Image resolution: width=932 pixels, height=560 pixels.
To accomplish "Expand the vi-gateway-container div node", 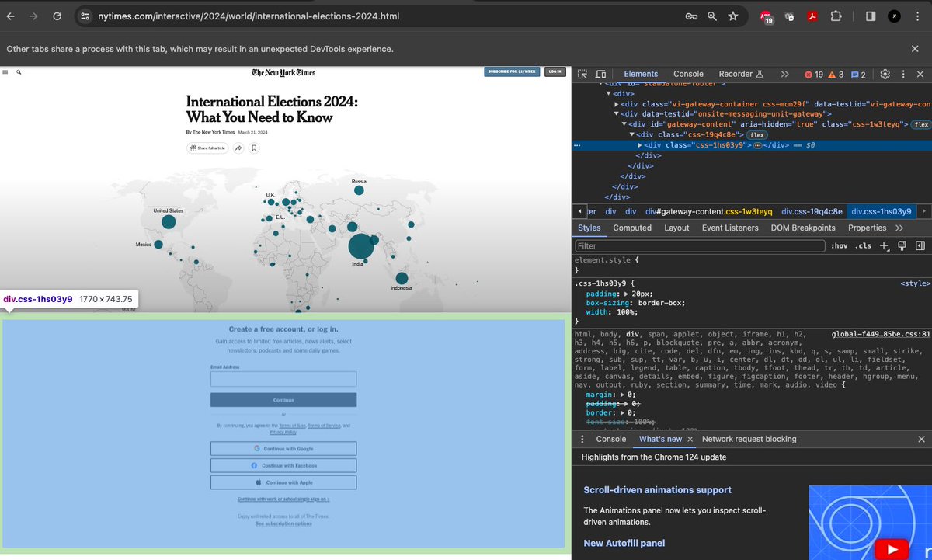I will coord(617,104).
